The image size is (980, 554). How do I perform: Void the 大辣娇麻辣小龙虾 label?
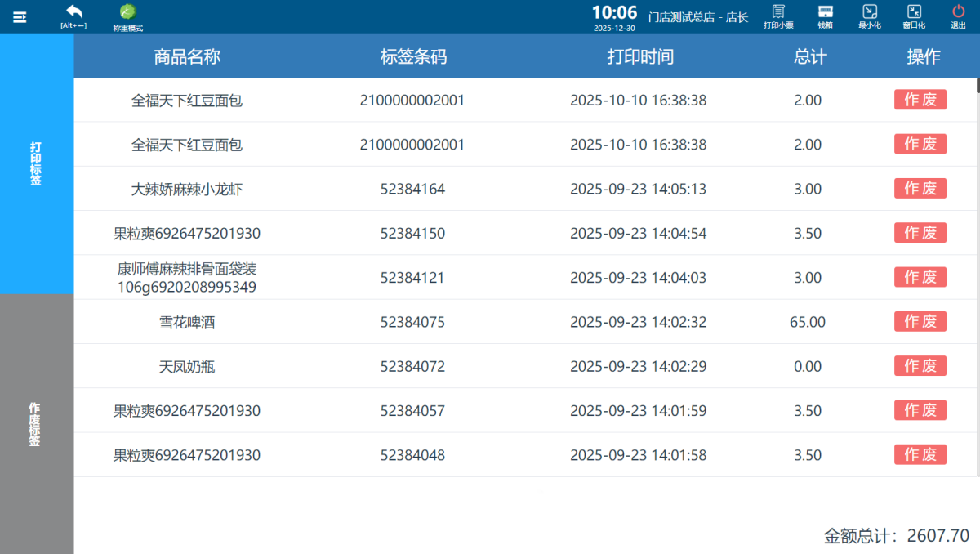[920, 189]
